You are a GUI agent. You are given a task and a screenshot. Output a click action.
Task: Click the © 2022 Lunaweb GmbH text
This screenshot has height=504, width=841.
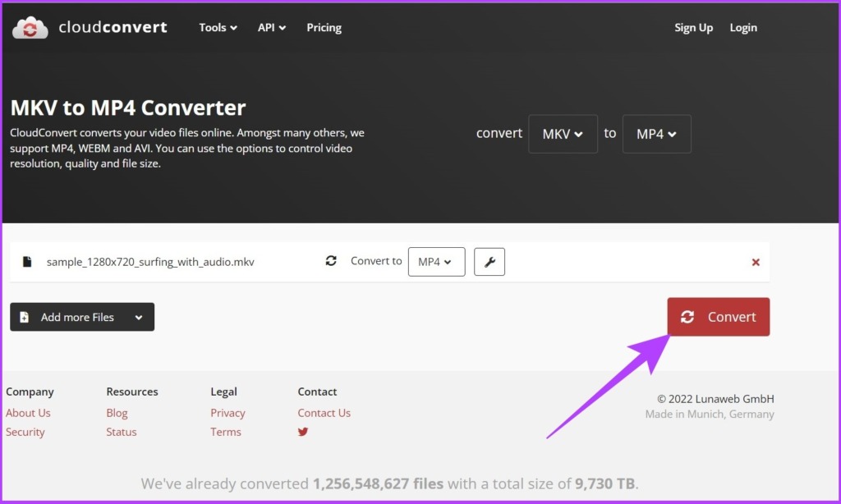715,399
